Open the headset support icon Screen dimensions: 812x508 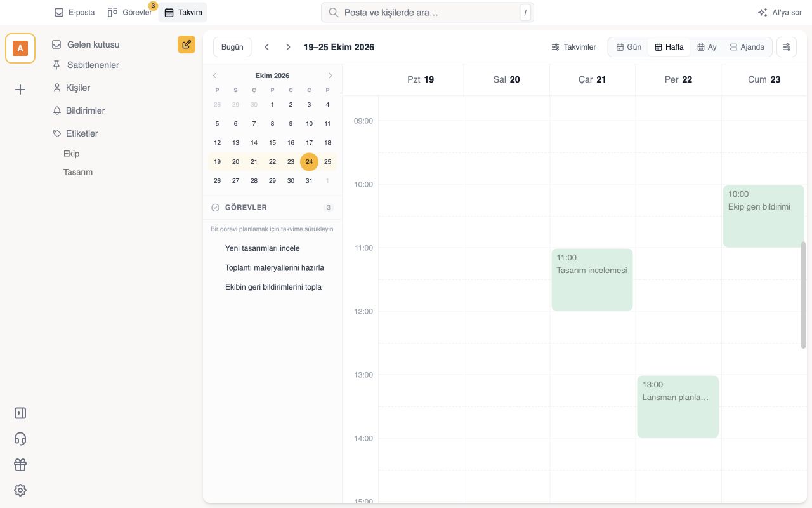pyautogui.click(x=20, y=439)
